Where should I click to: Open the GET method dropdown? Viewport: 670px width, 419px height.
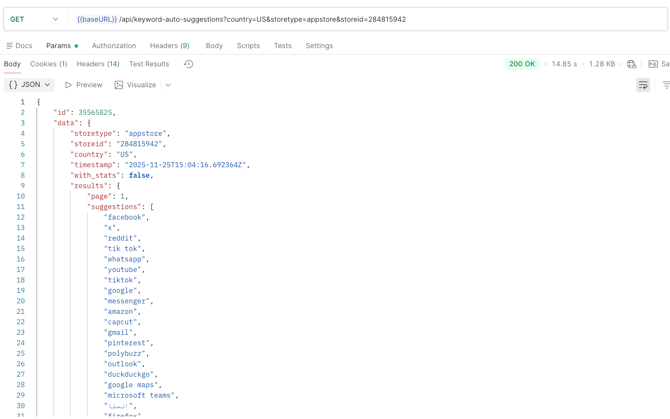point(35,19)
